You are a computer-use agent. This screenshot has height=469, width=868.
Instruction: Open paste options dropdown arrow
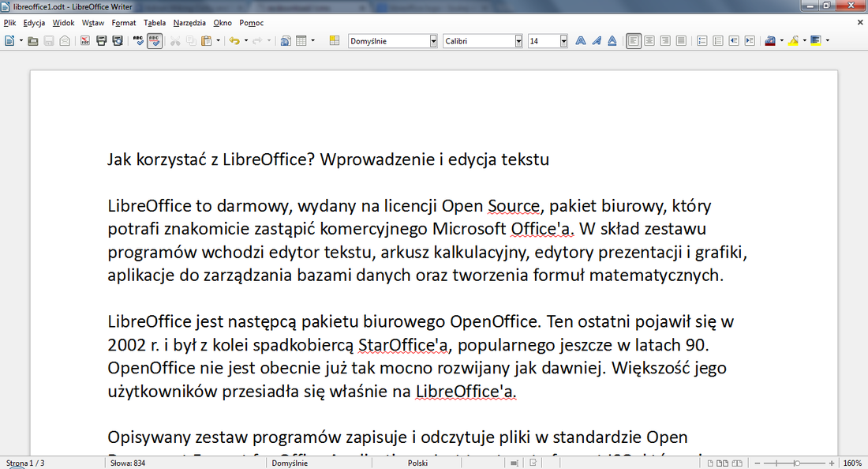[218, 40]
